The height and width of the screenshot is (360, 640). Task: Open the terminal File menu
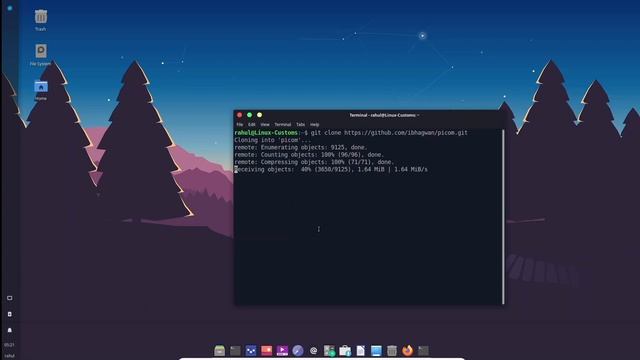pyautogui.click(x=240, y=124)
